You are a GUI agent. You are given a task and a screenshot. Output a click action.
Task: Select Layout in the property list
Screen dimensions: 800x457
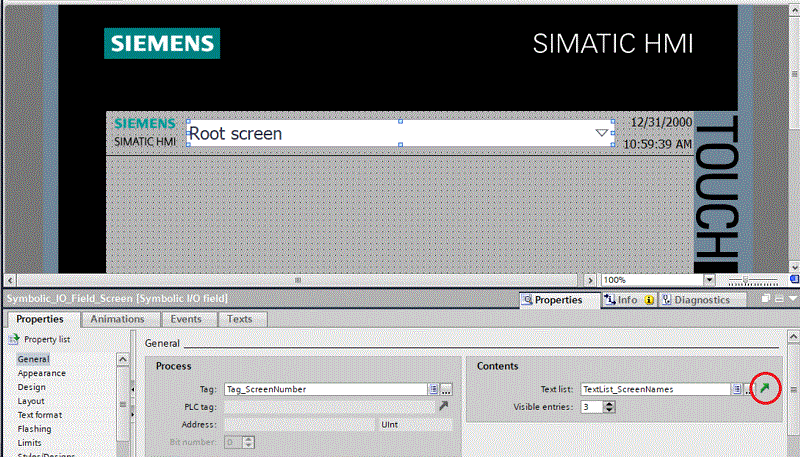pos(31,400)
